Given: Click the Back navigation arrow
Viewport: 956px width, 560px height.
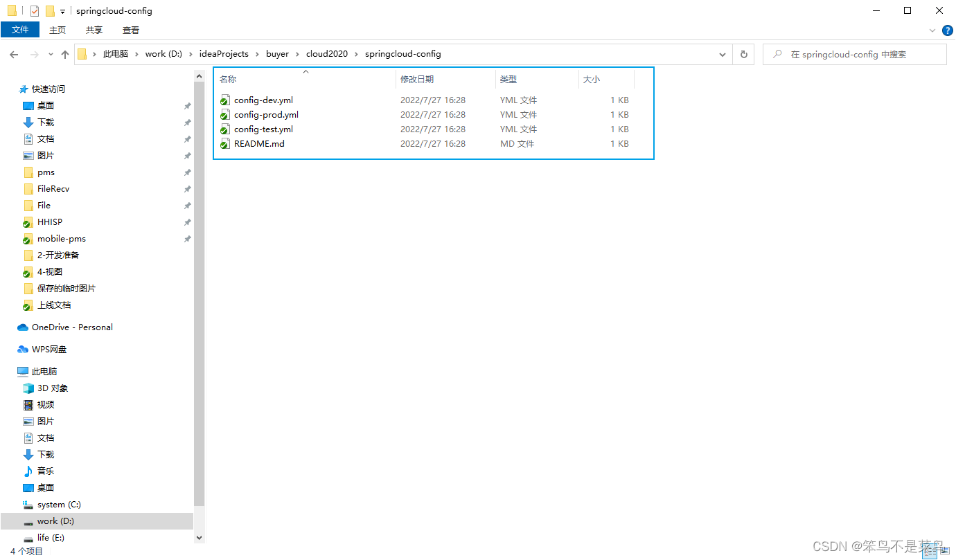Looking at the screenshot, I should 14,54.
